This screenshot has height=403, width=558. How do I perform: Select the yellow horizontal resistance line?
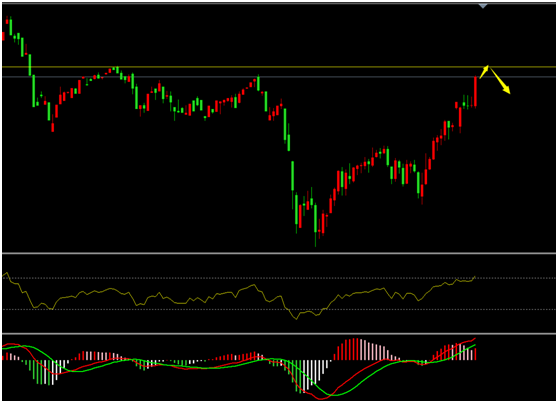click(279, 67)
